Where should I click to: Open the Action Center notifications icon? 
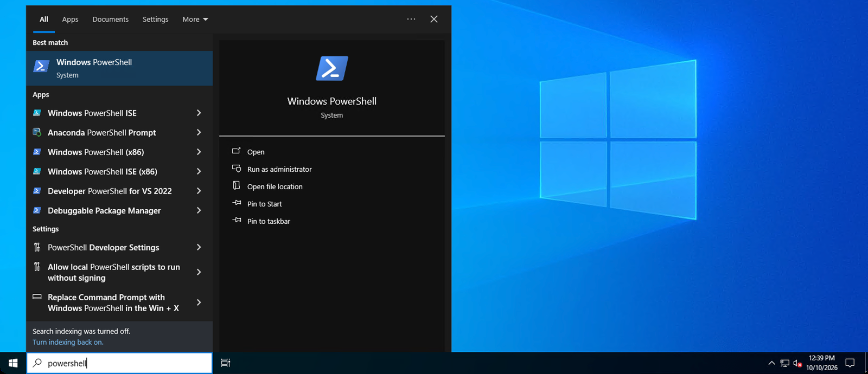(x=850, y=363)
